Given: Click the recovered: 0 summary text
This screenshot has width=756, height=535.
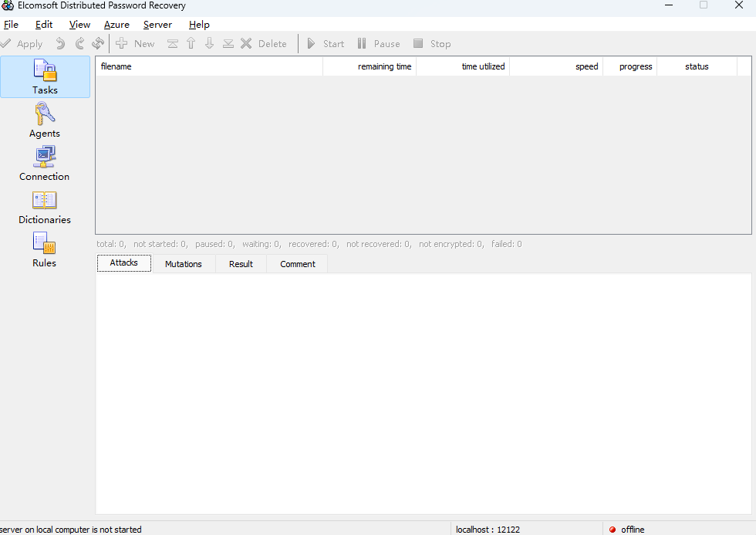Looking at the screenshot, I should pyautogui.click(x=313, y=244).
